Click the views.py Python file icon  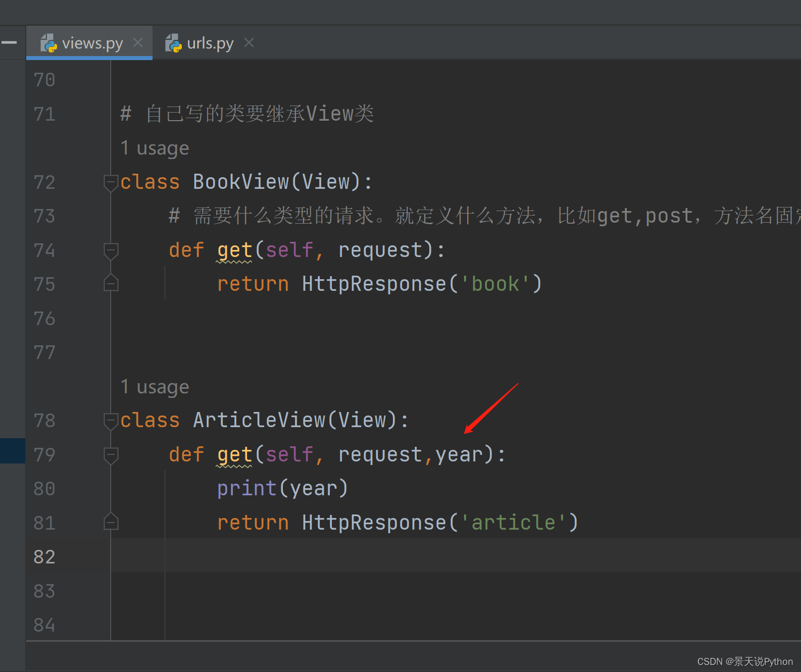click(x=48, y=43)
